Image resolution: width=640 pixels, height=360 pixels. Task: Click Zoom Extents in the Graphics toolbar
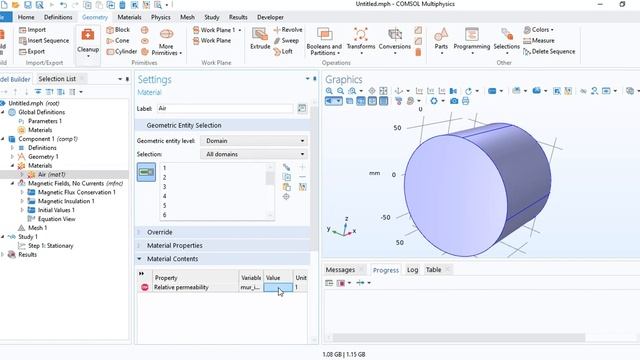point(383,91)
